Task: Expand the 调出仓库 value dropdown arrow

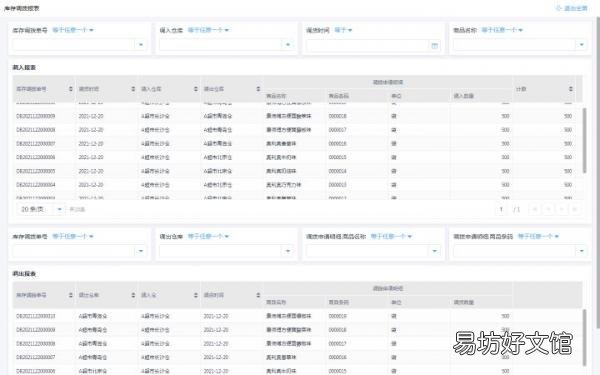Action: tap(288, 251)
